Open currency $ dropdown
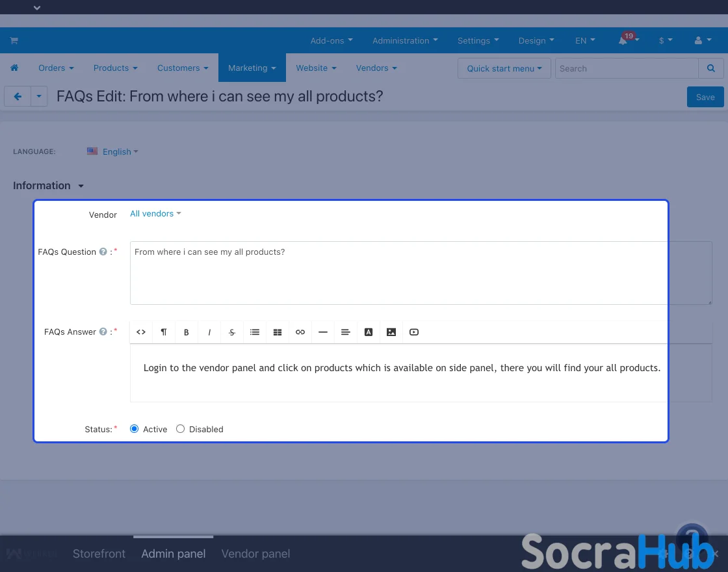The image size is (728, 572). 666,40
